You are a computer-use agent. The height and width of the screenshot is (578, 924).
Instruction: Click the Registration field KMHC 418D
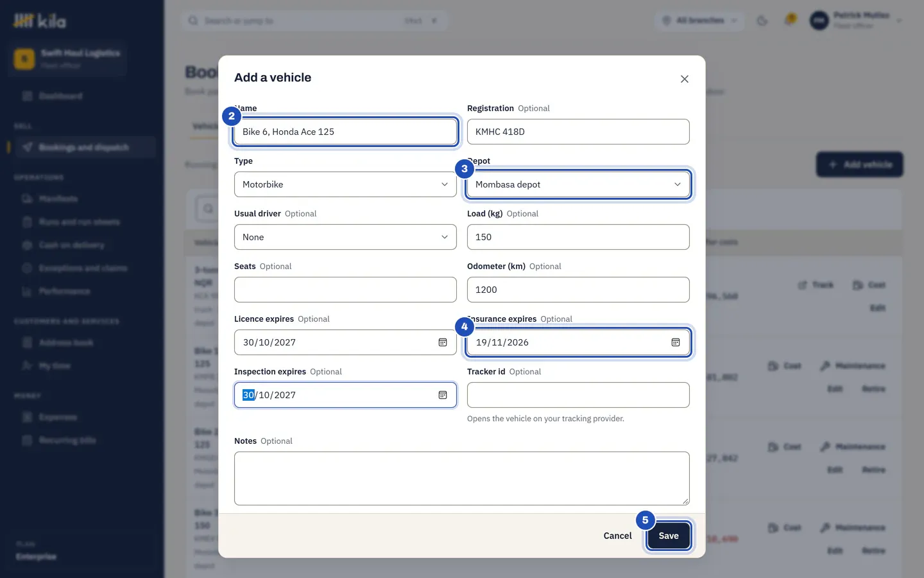578,132
